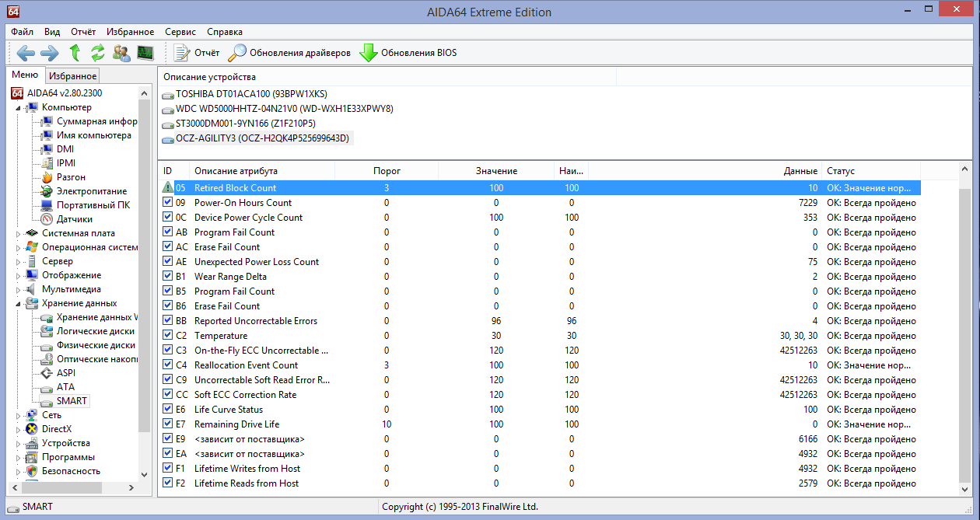Select the Суммарная информация tree item
This screenshot has height=520, width=980.
coord(89,121)
